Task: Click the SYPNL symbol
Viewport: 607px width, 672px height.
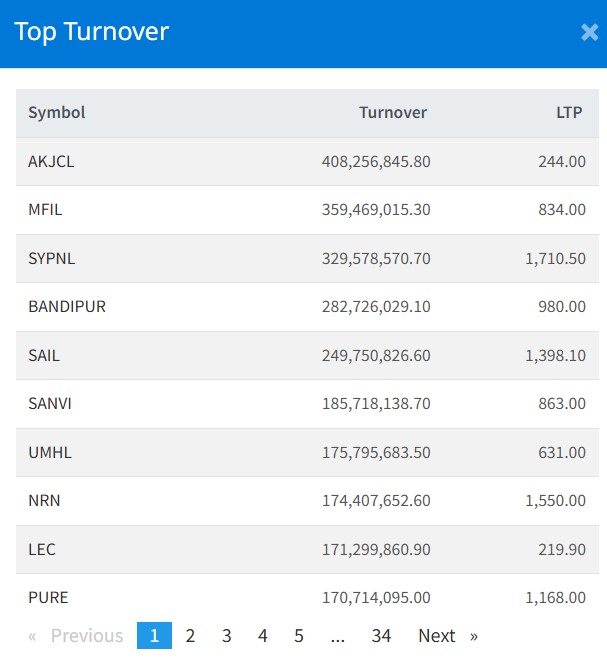Action: (52, 259)
